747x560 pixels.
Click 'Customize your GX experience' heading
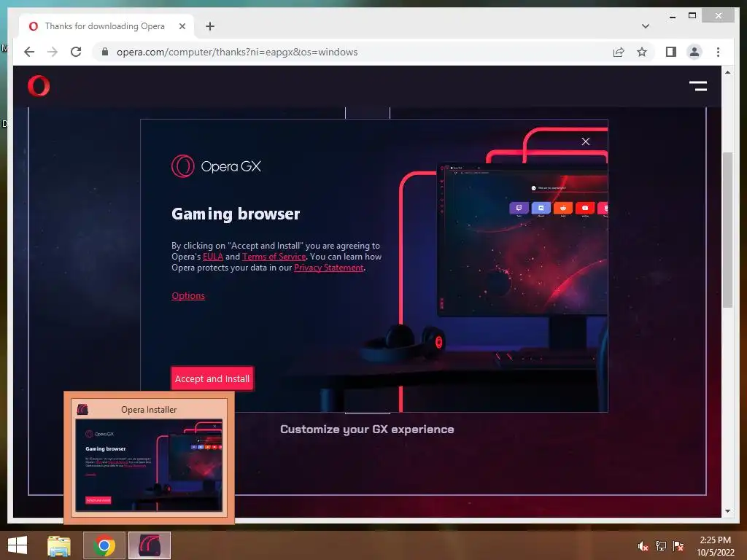coord(367,429)
